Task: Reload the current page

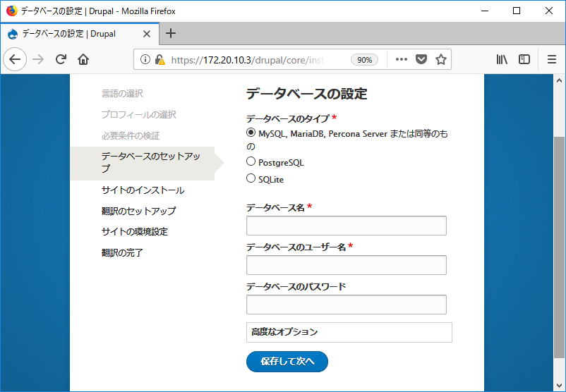Action: click(x=61, y=59)
